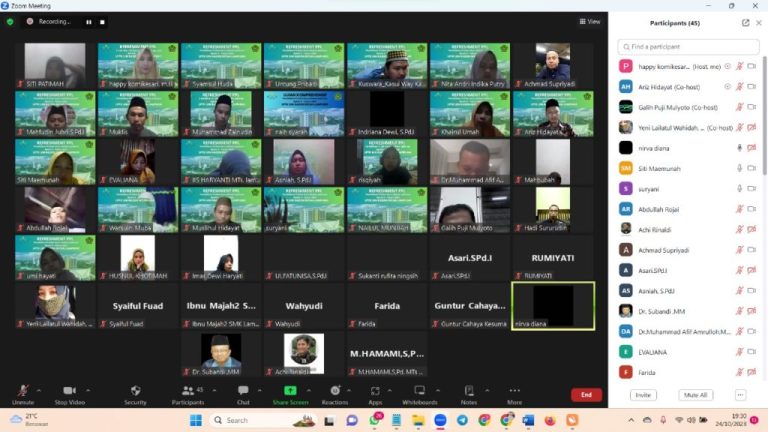Open the Apps panel
Screen dimensions: 768x432
coord(375,395)
